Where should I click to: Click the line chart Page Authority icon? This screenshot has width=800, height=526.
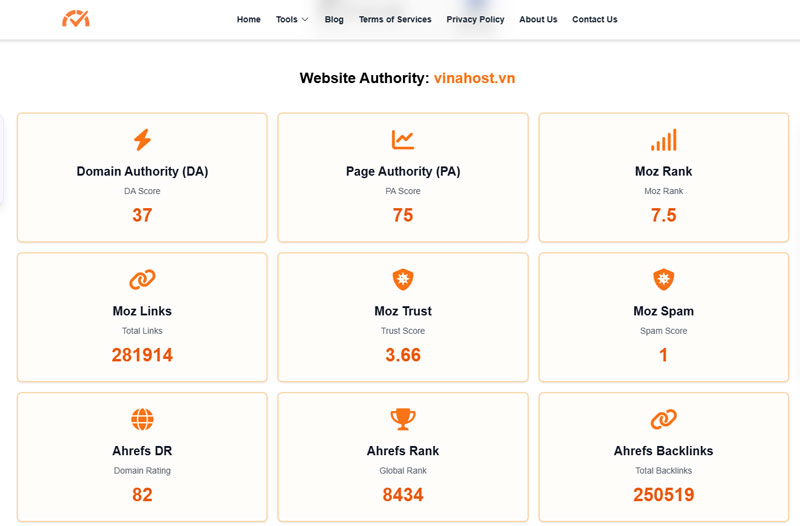(x=403, y=140)
